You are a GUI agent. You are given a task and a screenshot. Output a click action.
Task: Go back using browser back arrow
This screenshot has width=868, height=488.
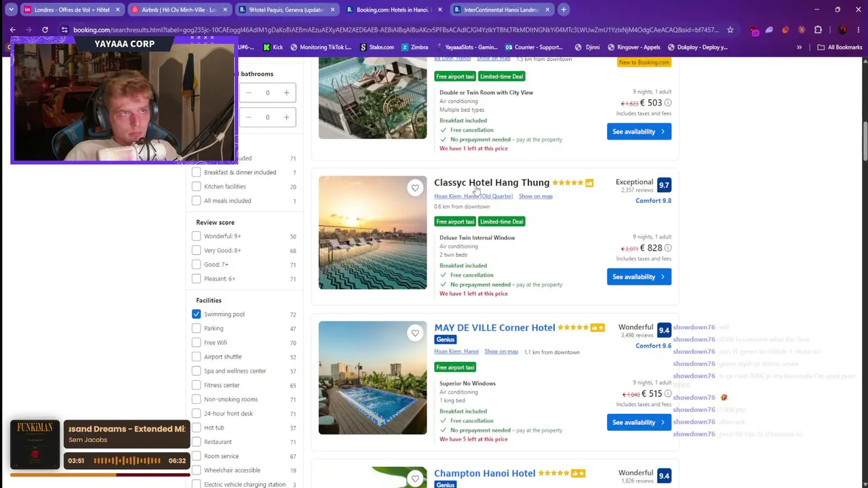(13, 30)
